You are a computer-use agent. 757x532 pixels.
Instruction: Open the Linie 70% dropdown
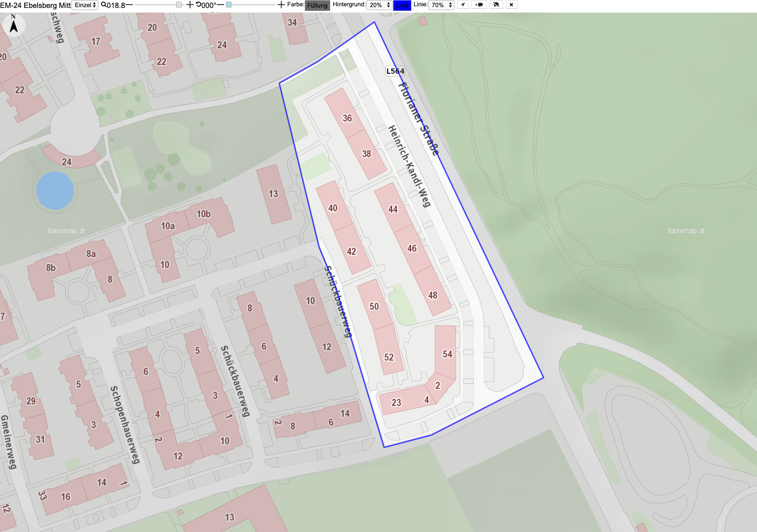click(441, 5)
